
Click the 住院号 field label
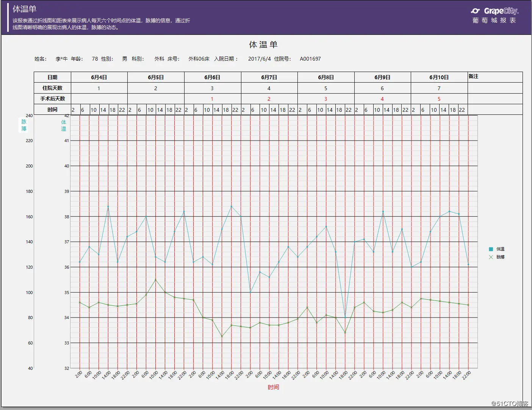pos(283,59)
